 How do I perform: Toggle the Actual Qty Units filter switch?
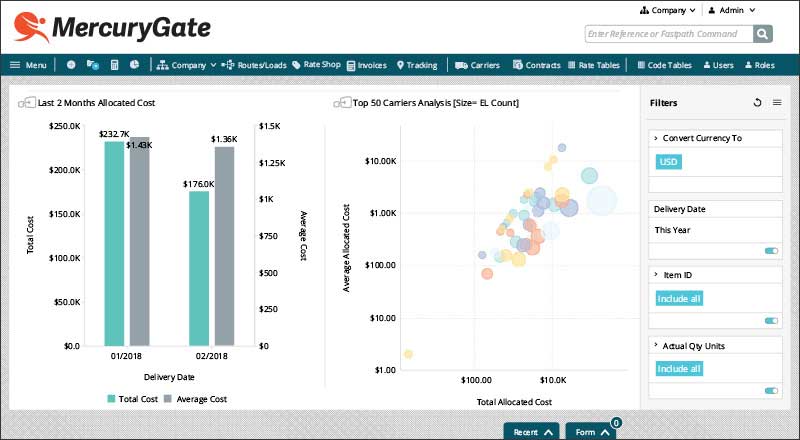[x=771, y=390]
